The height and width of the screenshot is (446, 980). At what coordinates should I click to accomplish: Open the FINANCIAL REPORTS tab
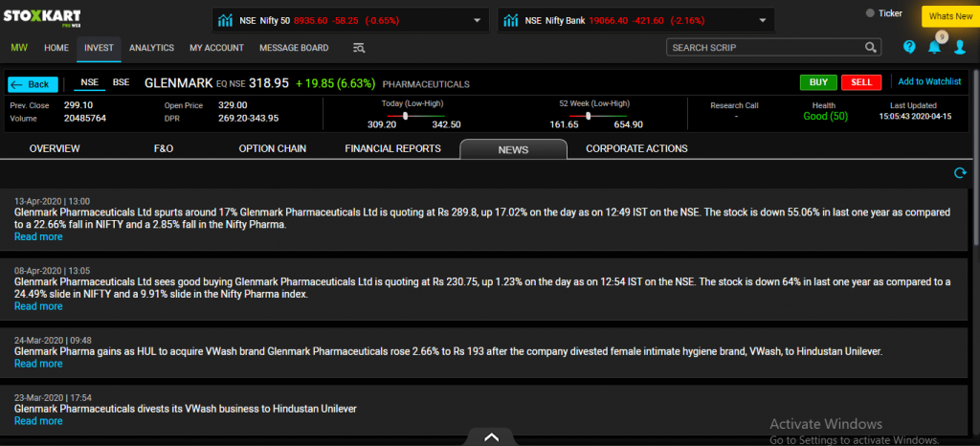[392, 148]
